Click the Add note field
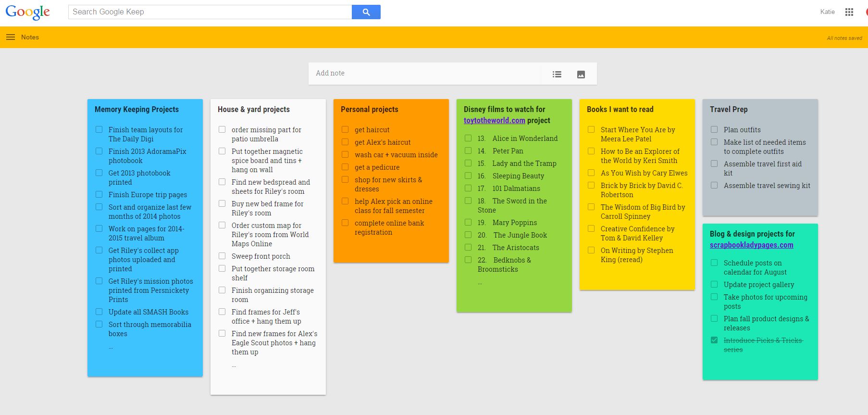This screenshot has height=415, width=868. click(424, 74)
